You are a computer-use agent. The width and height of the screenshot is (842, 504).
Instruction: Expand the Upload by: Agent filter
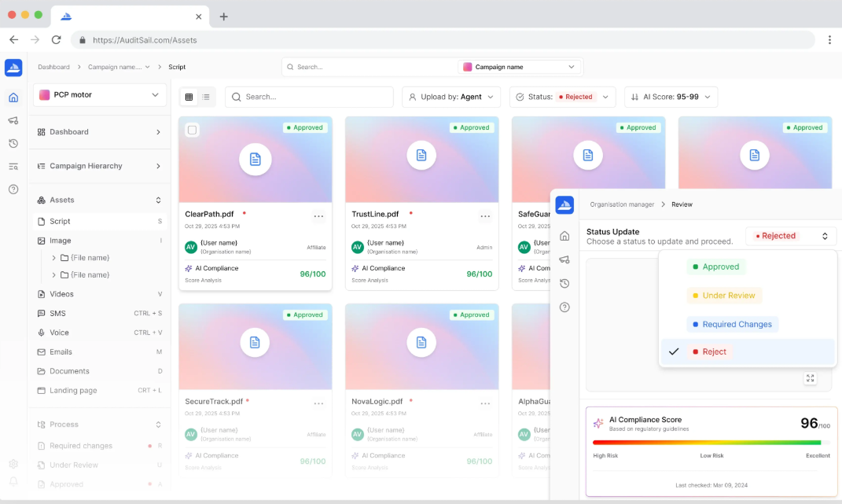451,97
